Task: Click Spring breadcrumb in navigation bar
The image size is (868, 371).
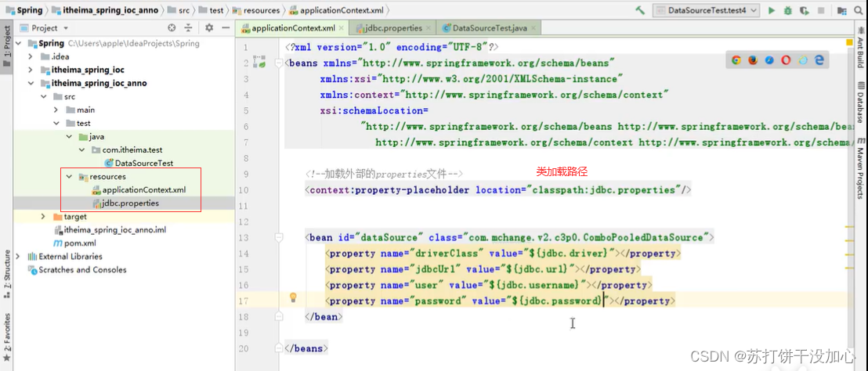Action: click(x=24, y=10)
